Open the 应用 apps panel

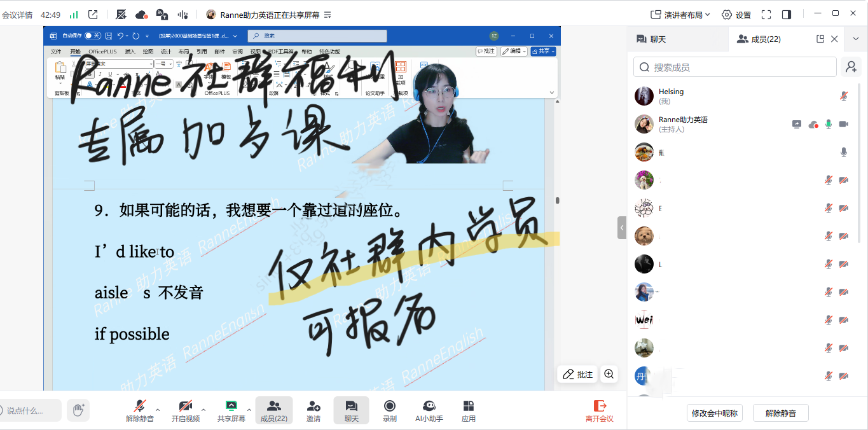click(469, 410)
